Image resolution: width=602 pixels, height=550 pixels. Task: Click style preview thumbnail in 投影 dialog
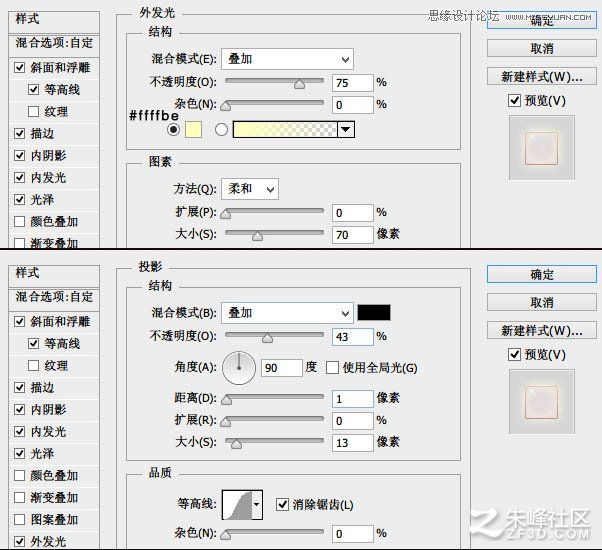(x=542, y=402)
